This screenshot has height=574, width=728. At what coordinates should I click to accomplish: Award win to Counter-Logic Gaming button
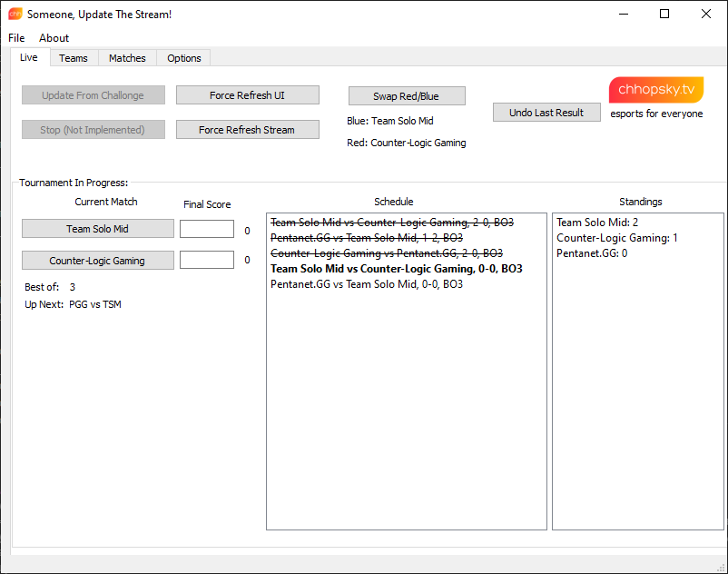pyautogui.click(x=97, y=261)
